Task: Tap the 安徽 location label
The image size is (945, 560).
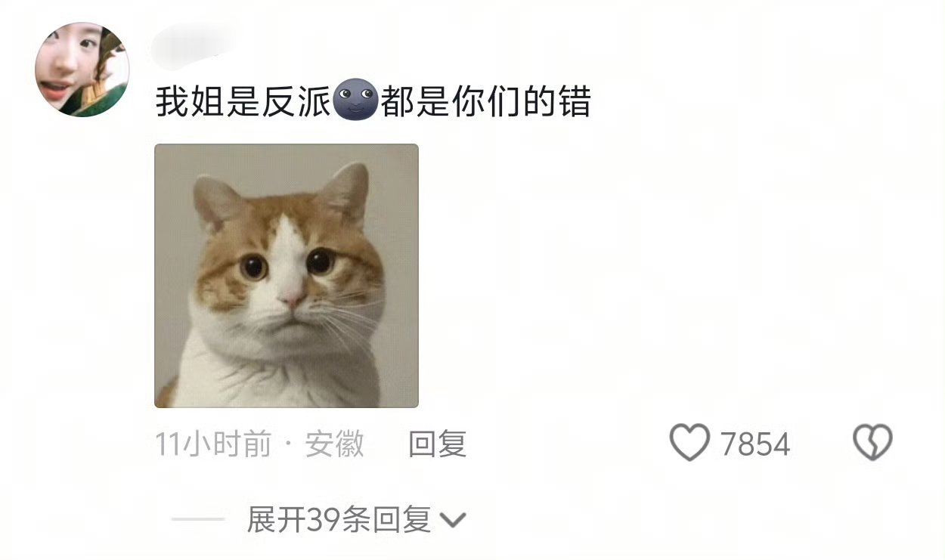Action: (x=335, y=444)
